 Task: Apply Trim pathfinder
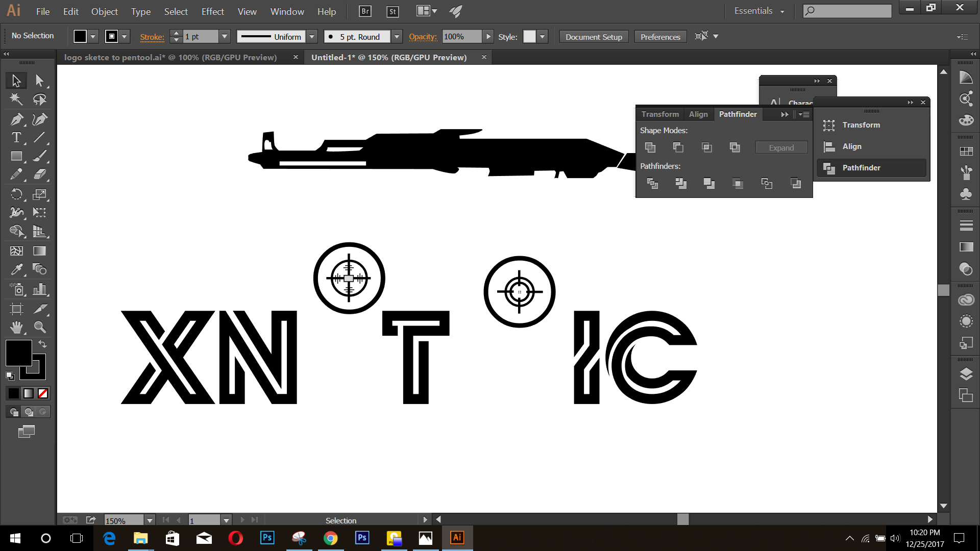pyautogui.click(x=681, y=183)
